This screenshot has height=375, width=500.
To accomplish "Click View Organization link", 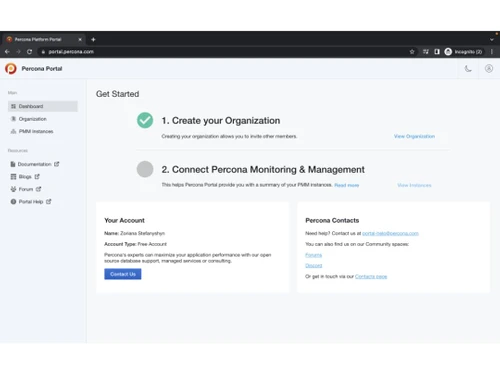I will tap(414, 136).
